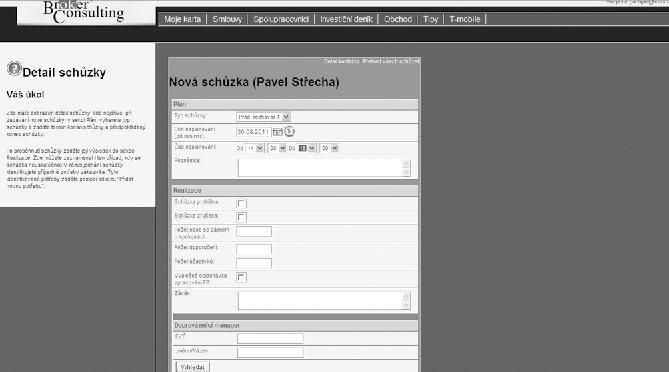Toggle the checkbox above the Závěr field
The width and height of the screenshot is (669, 372).
pyautogui.click(x=241, y=277)
